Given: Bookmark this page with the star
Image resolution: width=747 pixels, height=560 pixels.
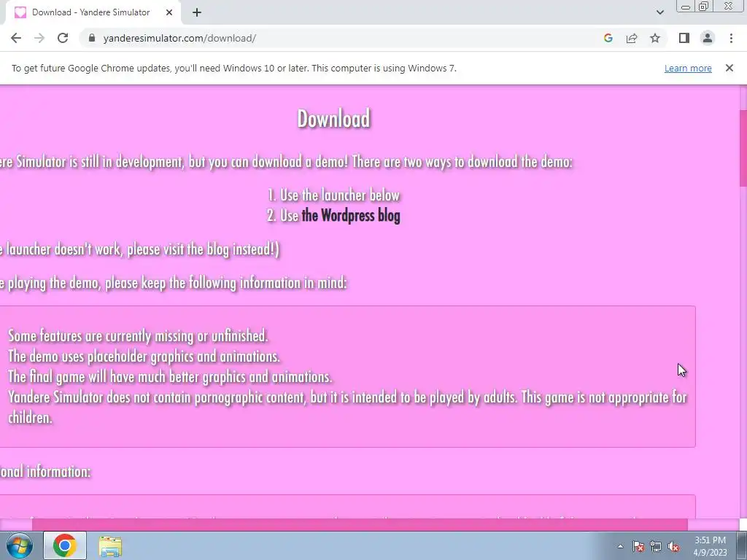Looking at the screenshot, I should pyautogui.click(x=655, y=38).
